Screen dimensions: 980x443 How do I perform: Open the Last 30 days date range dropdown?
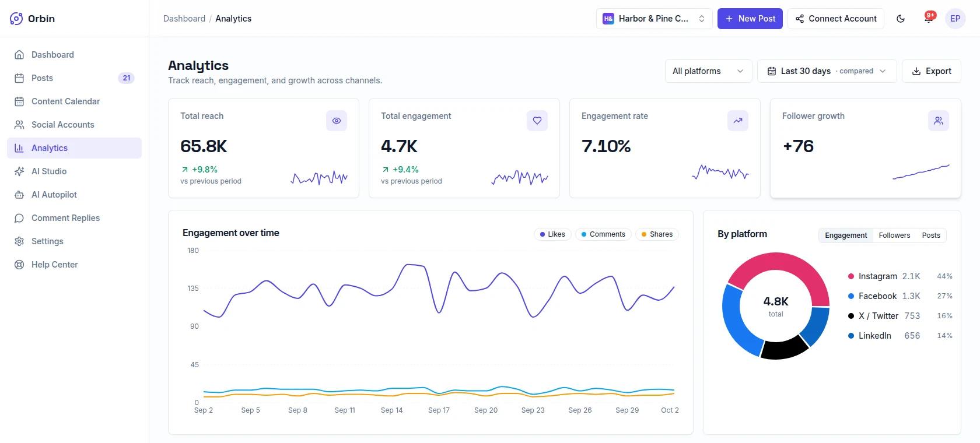click(x=827, y=71)
